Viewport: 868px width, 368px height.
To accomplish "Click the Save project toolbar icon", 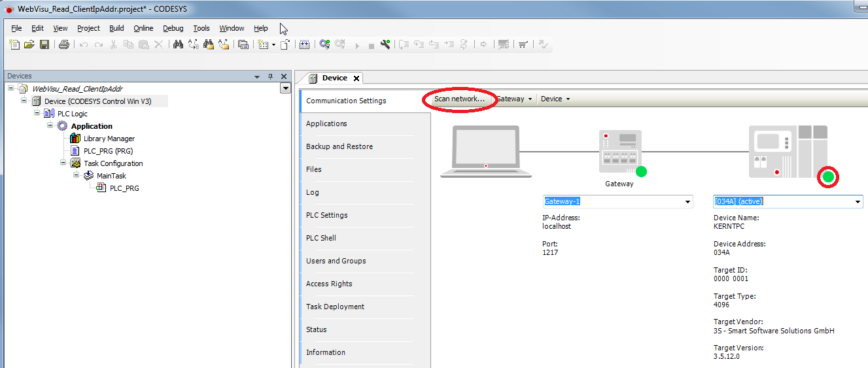I will (44, 44).
